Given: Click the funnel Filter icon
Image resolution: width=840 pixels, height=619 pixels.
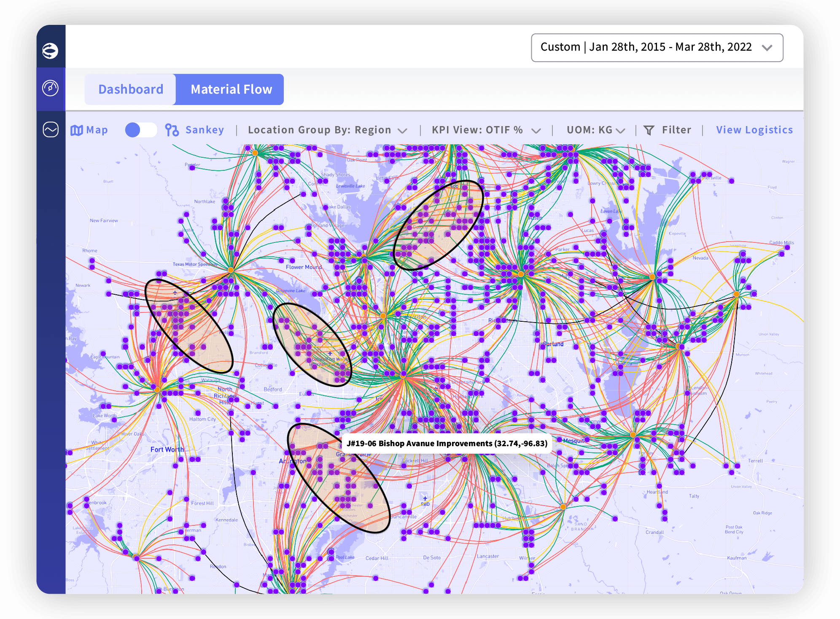Looking at the screenshot, I should point(649,130).
